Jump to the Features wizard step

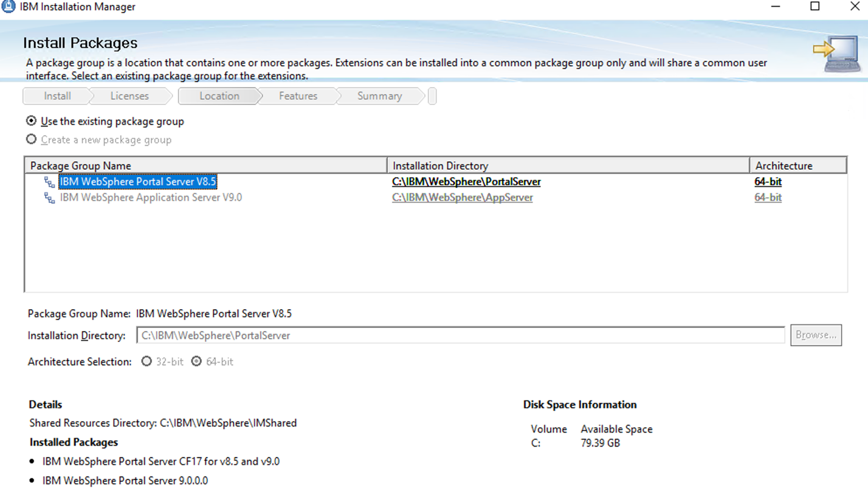point(298,96)
